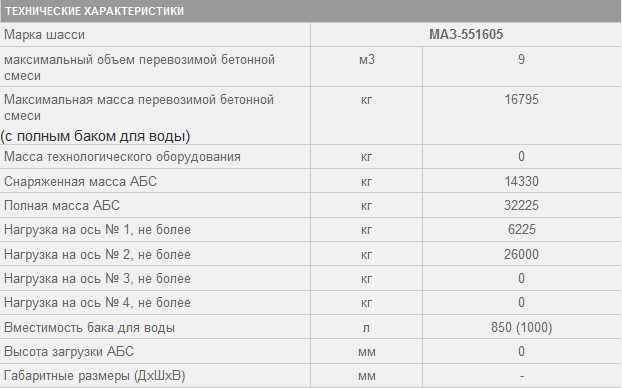
Task: Click Нагрузка на ось № 4 label
Action: pos(97,303)
